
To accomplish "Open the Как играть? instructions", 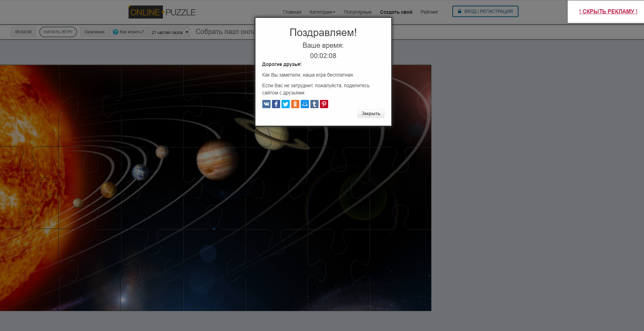I will [129, 32].
